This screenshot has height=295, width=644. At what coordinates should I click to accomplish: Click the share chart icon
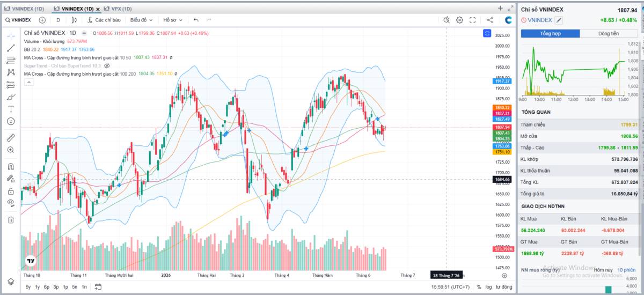point(490,20)
